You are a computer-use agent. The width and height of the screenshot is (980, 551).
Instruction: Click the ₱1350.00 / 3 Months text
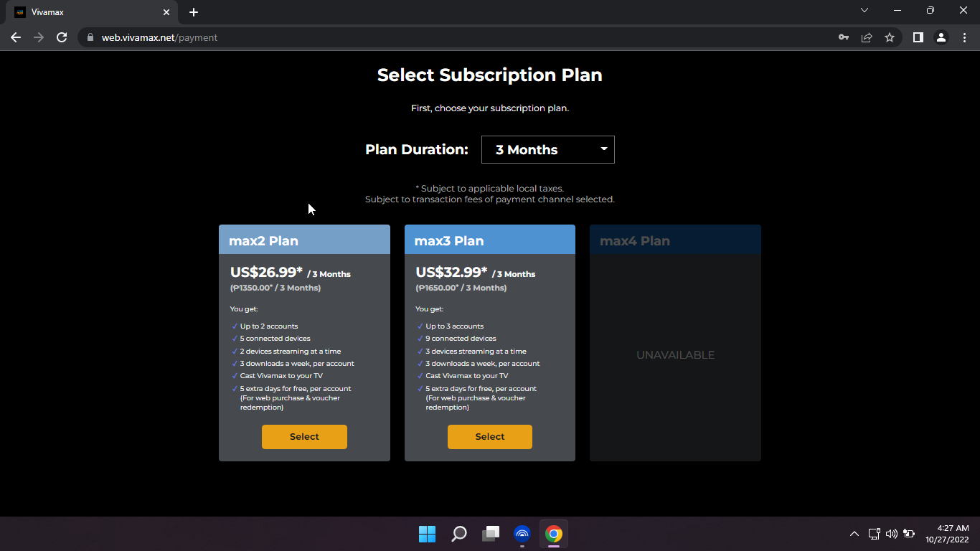pos(275,288)
